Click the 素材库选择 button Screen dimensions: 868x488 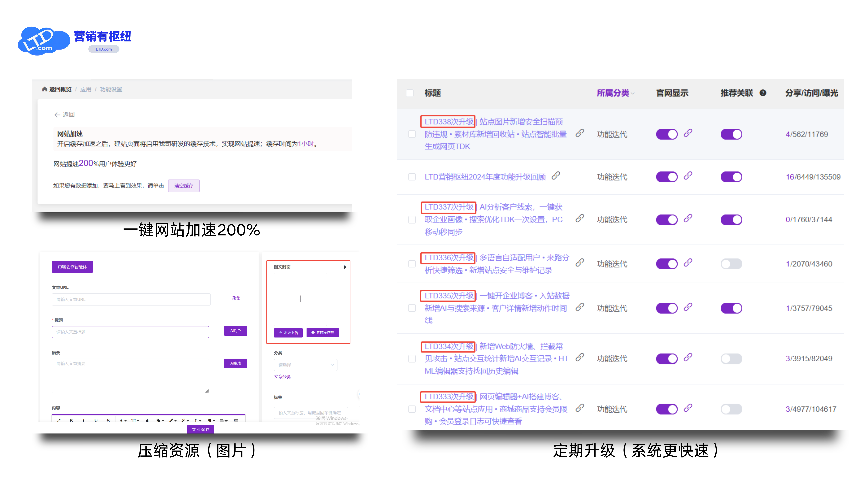[323, 332]
